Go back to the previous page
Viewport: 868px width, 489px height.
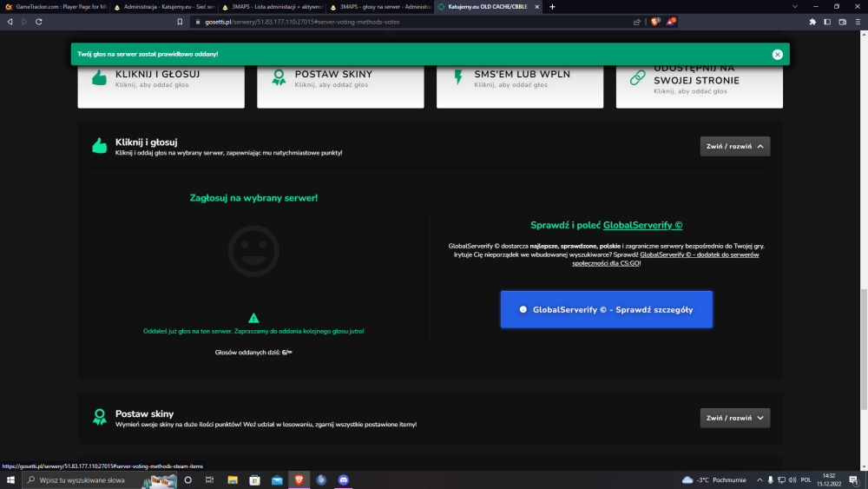coord(10,22)
